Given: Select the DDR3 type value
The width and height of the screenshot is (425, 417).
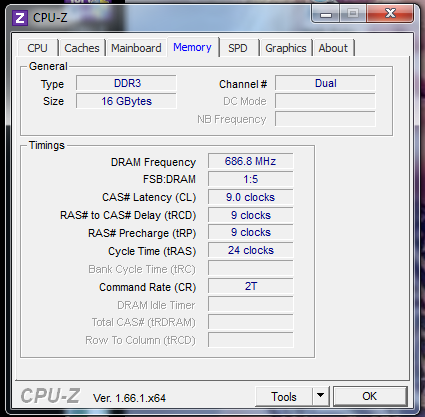Looking at the screenshot, I should 126,83.
